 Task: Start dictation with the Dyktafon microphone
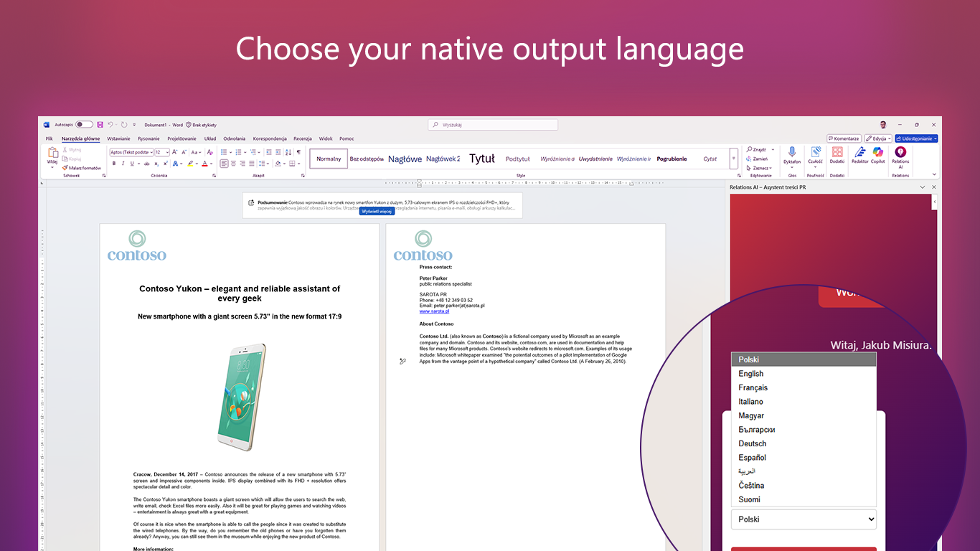792,155
